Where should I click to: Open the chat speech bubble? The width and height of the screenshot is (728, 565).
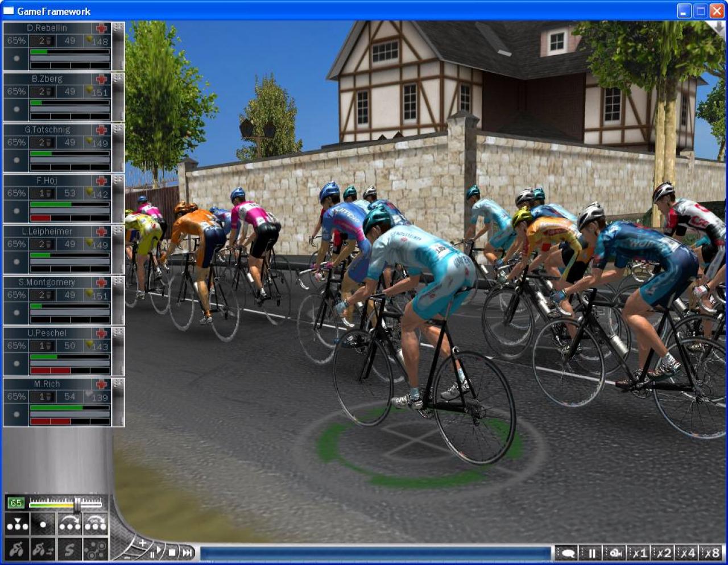[566, 552]
